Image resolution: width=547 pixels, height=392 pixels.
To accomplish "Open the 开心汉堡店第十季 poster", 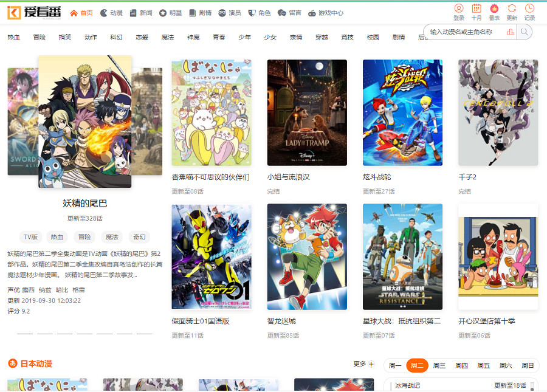I will click(498, 256).
